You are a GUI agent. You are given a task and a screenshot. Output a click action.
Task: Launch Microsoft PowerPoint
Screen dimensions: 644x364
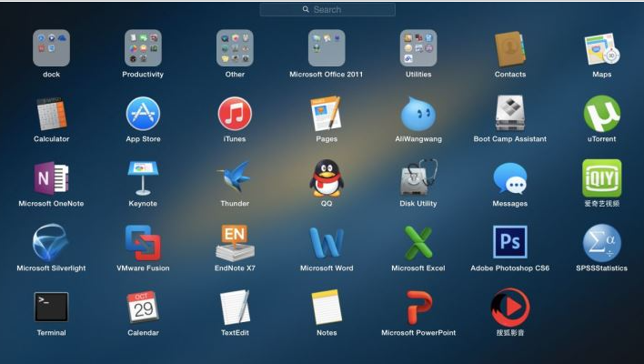(418, 308)
